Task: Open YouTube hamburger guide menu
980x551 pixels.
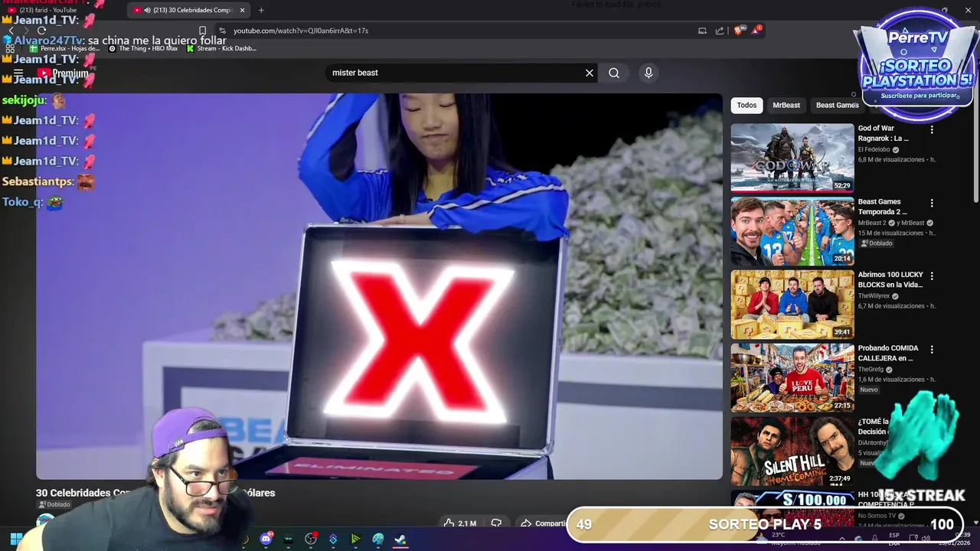Action: click(x=18, y=73)
